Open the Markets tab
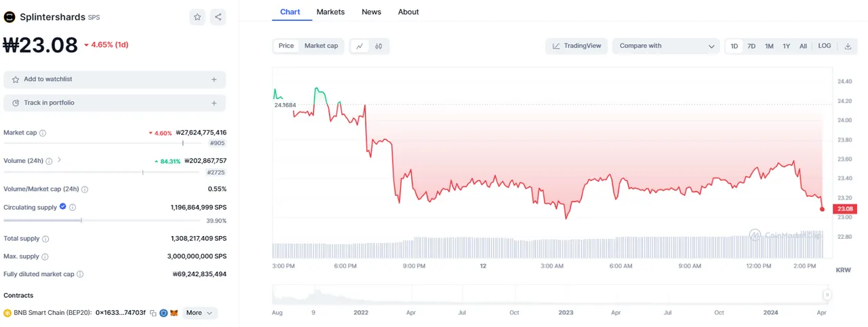Screen dimensions: 868x327 pyautogui.click(x=330, y=12)
